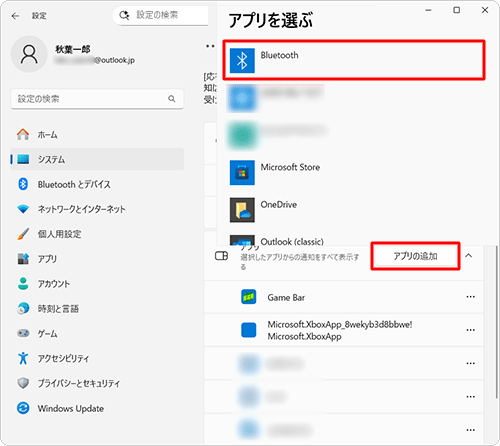Select Bluetooth in the app chooser list
This screenshot has width=500, height=446.
[x=354, y=60]
